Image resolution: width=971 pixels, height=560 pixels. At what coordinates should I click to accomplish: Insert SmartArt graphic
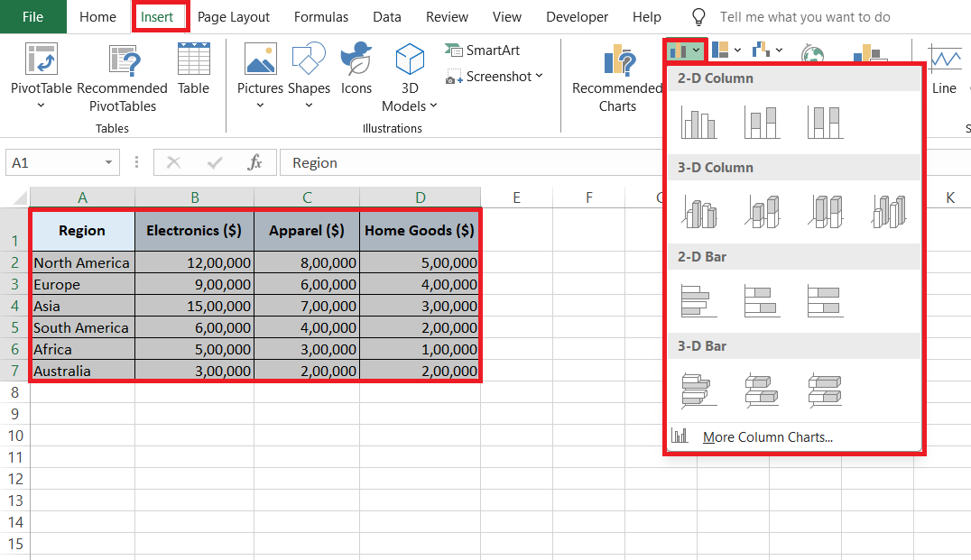pyautogui.click(x=483, y=50)
